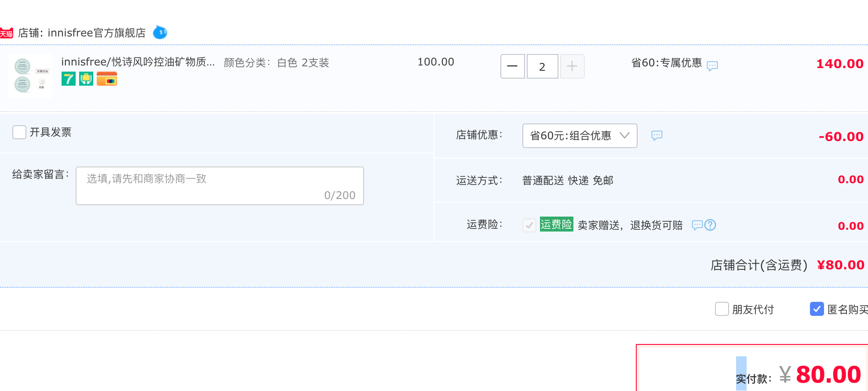Increase quantity with the plus button
The image size is (868, 391).
click(x=572, y=66)
